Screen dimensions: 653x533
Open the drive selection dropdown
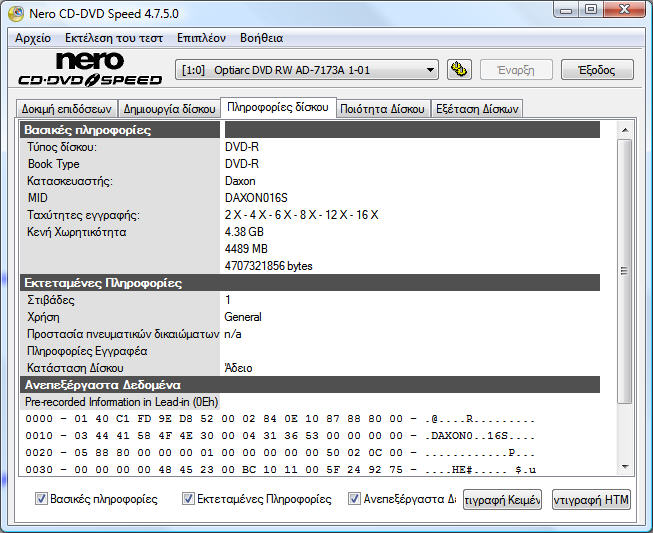click(x=307, y=70)
